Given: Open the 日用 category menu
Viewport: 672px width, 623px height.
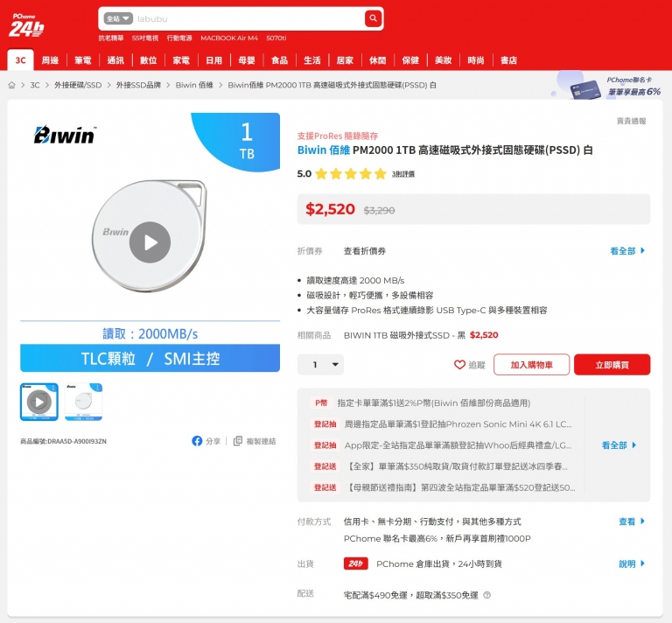Looking at the screenshot, I should coord(213,60).
